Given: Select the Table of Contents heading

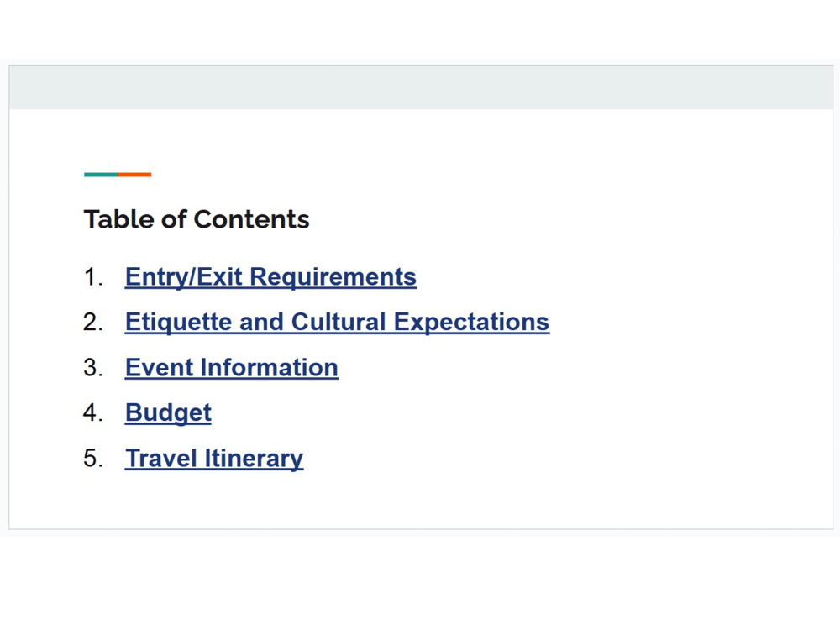Looking at the screenshot, I should [197, 219].
